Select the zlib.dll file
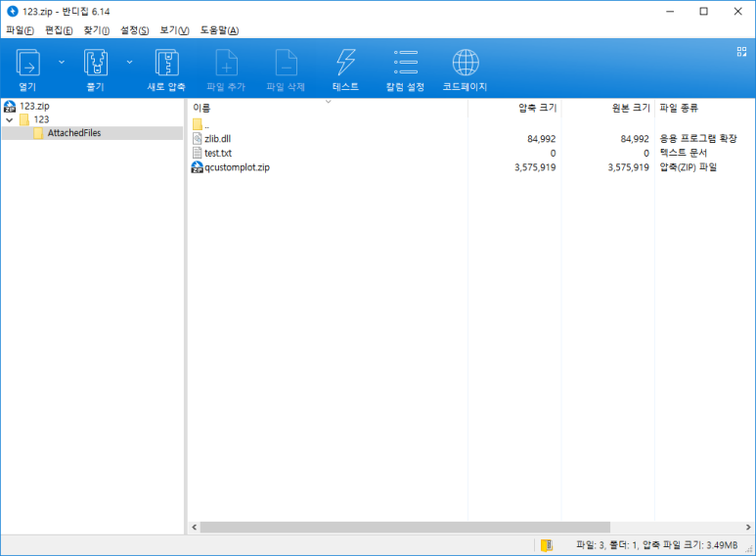Image resolution: width=756 pixels, height=556 pixels. (217, 139)
